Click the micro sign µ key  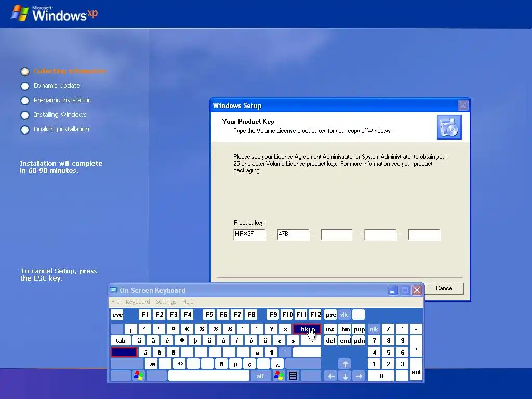235,364
